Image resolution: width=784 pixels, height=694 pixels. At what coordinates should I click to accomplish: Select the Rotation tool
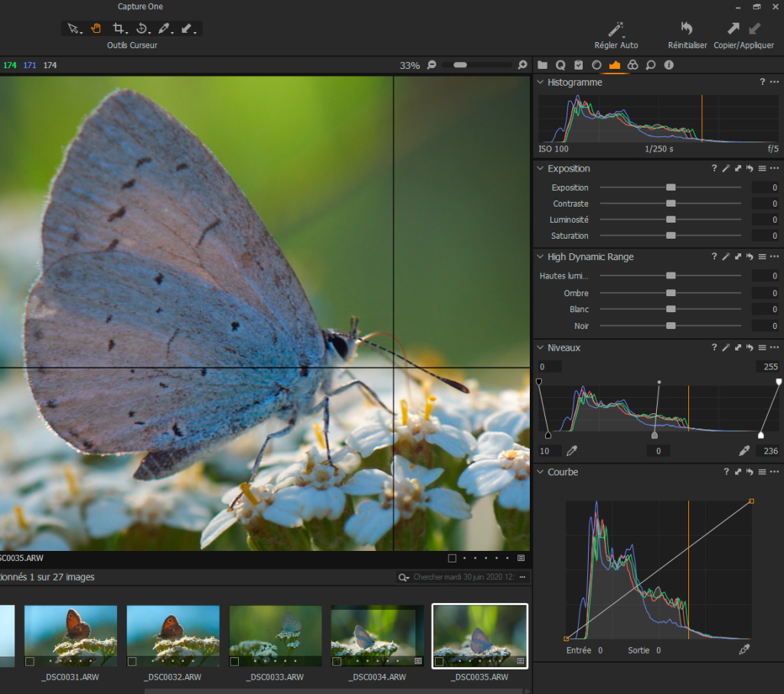coord(142,28)
